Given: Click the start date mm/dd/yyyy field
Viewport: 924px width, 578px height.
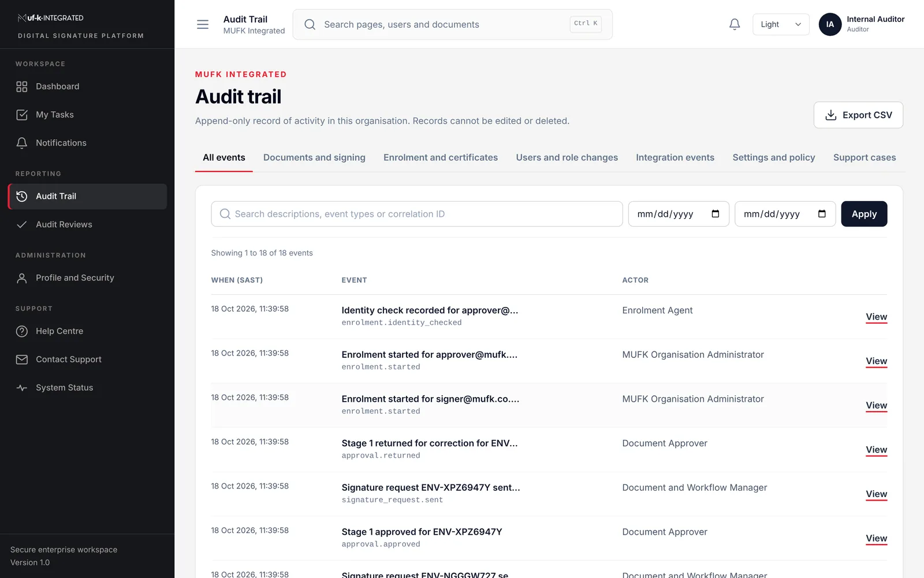Looking at the screenshot, I should tap(679, 214).
